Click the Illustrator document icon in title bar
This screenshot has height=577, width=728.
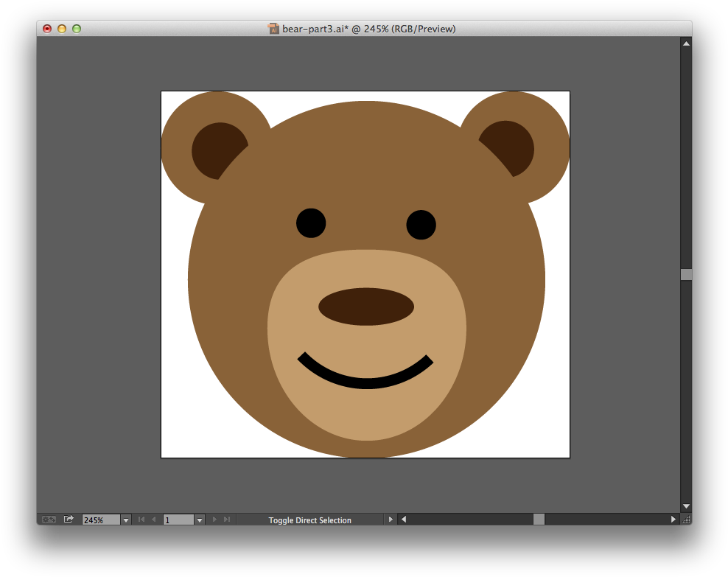273,29
